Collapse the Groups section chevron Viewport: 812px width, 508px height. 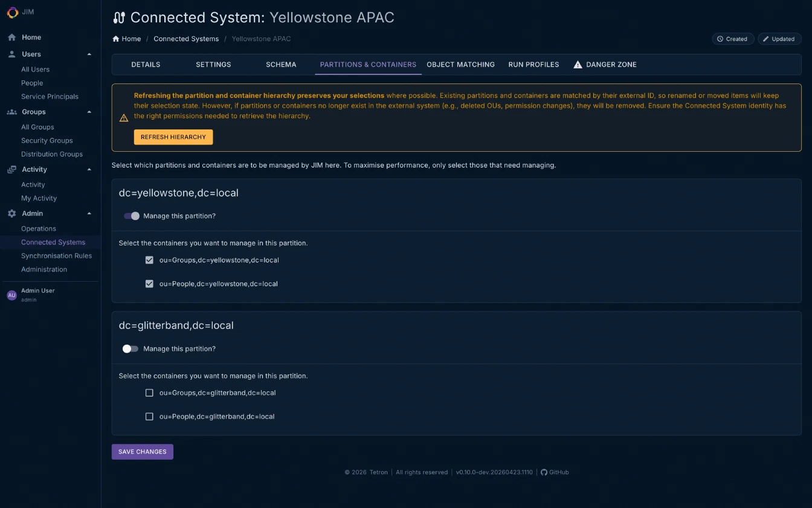click(89, 111)
